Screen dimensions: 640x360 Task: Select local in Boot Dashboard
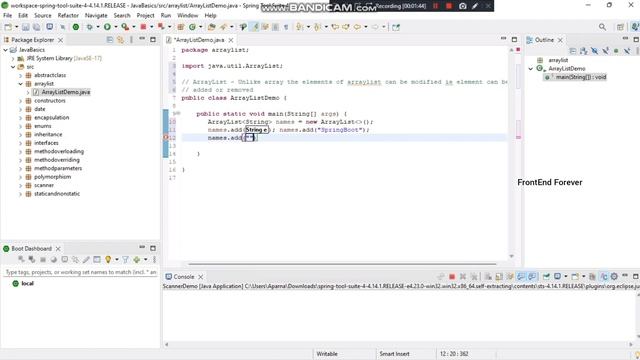click(x=27, y=283)
